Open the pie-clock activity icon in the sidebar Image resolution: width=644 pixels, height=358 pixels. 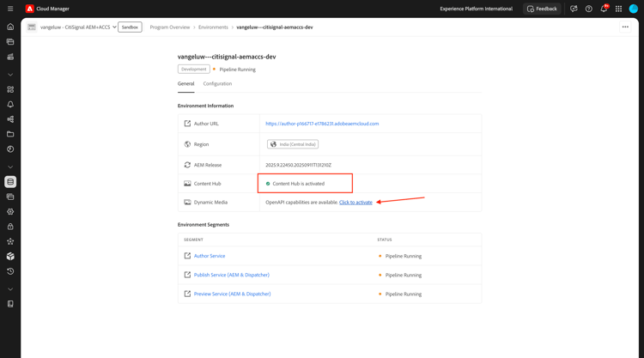(10, 149)
